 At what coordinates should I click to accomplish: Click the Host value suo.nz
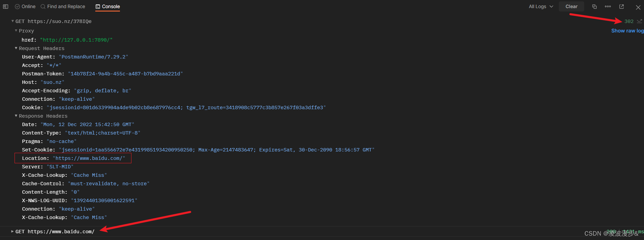[x=52, y=82]
